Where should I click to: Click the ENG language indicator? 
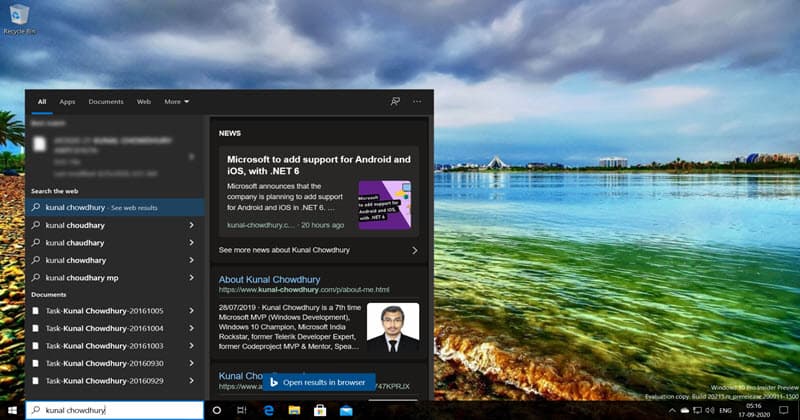point(725,410)
